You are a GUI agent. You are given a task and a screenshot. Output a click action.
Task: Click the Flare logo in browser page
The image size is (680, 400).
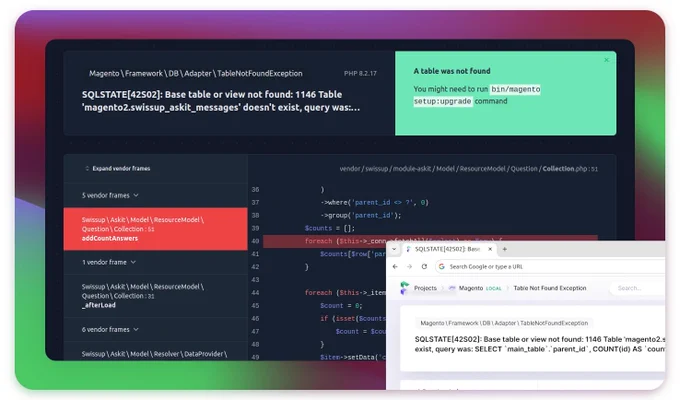[404, 288]
